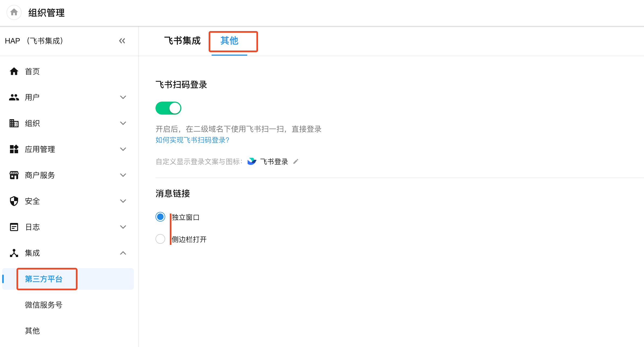This screenshot has width=644, height=347.
Task: Select the 侧边栏打开 radio option
Action: click(160, 239)
